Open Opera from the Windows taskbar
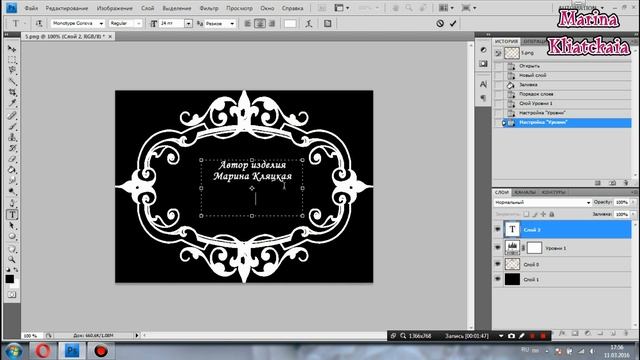This screenshot has width=640, height=360. [43, 351]
